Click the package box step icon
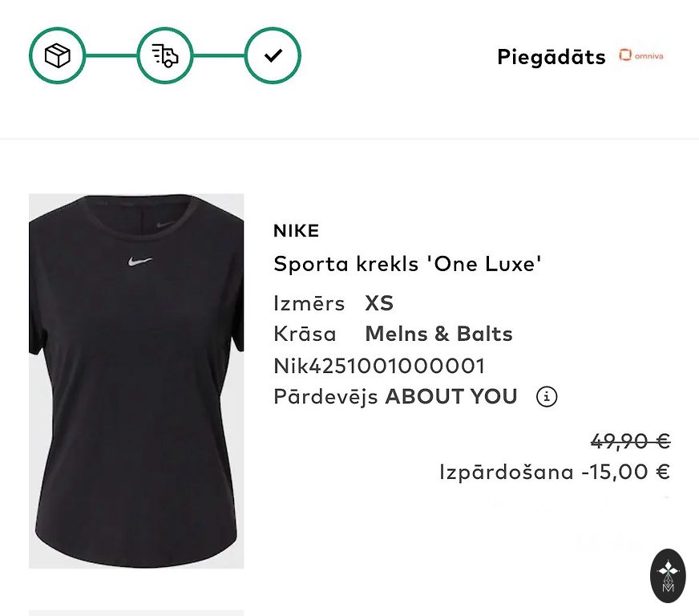 (x=57, y=55)
